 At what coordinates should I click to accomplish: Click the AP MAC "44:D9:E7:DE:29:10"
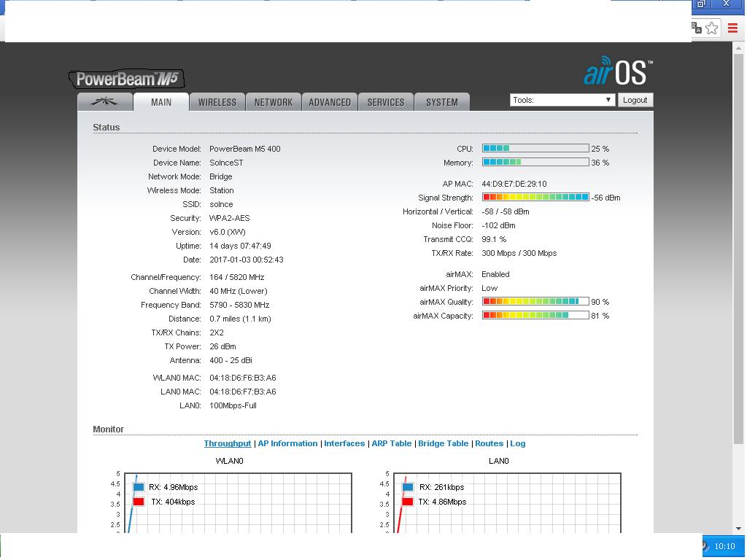(x=514, y=183)
